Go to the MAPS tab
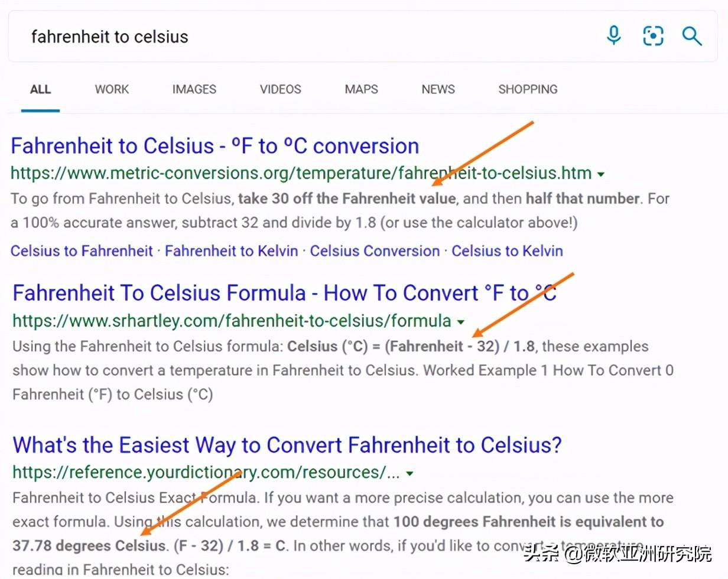Screen dimensions: 728x579 pyautogui.click(x=362, y=89)
